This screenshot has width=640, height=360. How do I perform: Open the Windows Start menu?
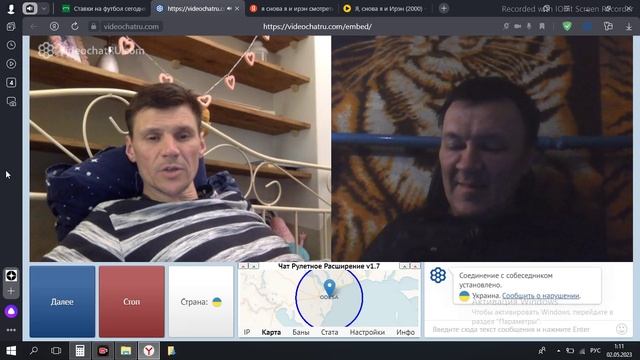pos(11,351)
